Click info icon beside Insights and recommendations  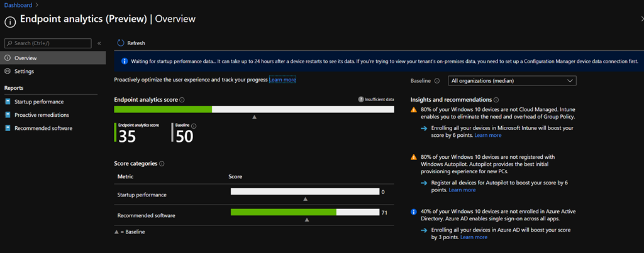[x=496, y=100]
